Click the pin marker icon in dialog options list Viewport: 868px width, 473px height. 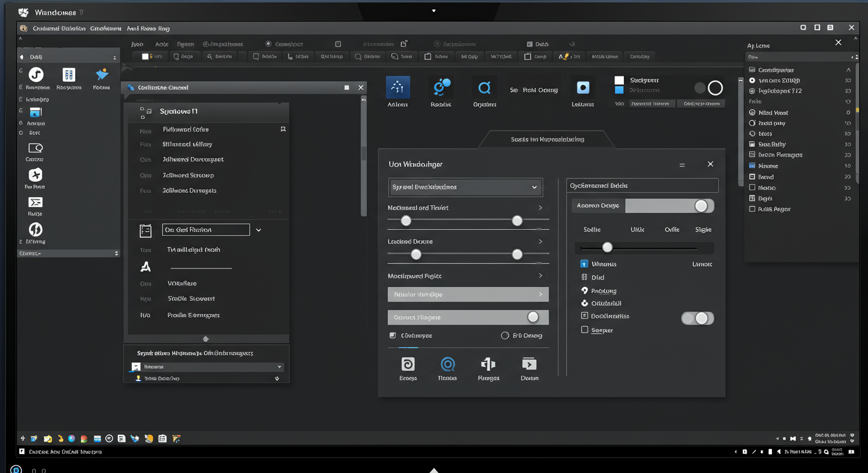[584, 290]
